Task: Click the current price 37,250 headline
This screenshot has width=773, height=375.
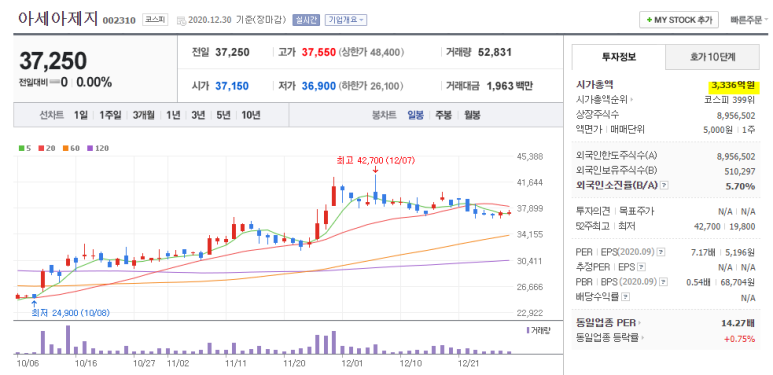Action: point(53,61)
